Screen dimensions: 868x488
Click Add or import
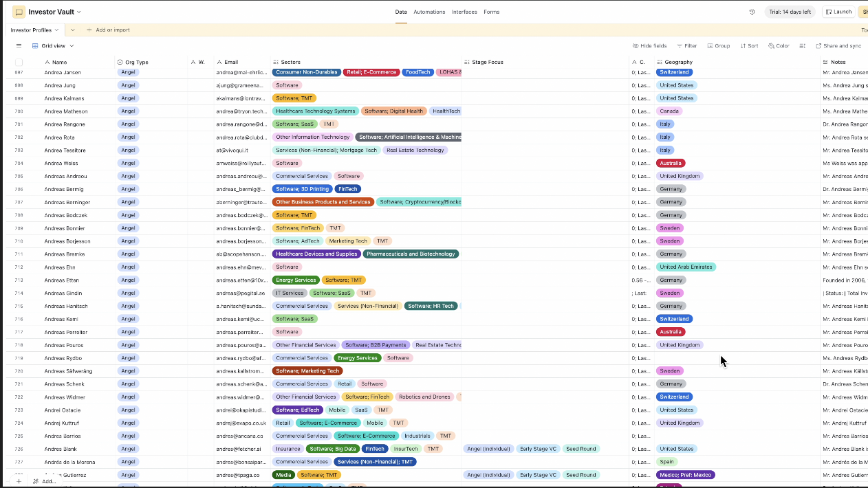pyautogui.click(x=108, y=30)
